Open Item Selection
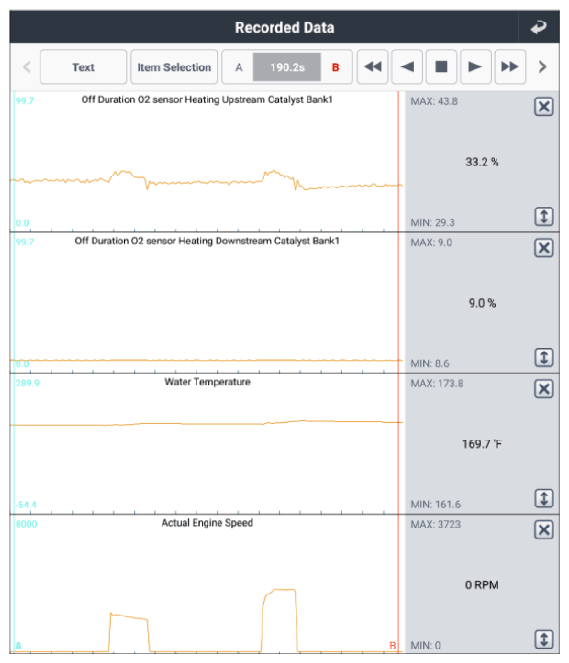569x663 pixels. tap(174, 67)
